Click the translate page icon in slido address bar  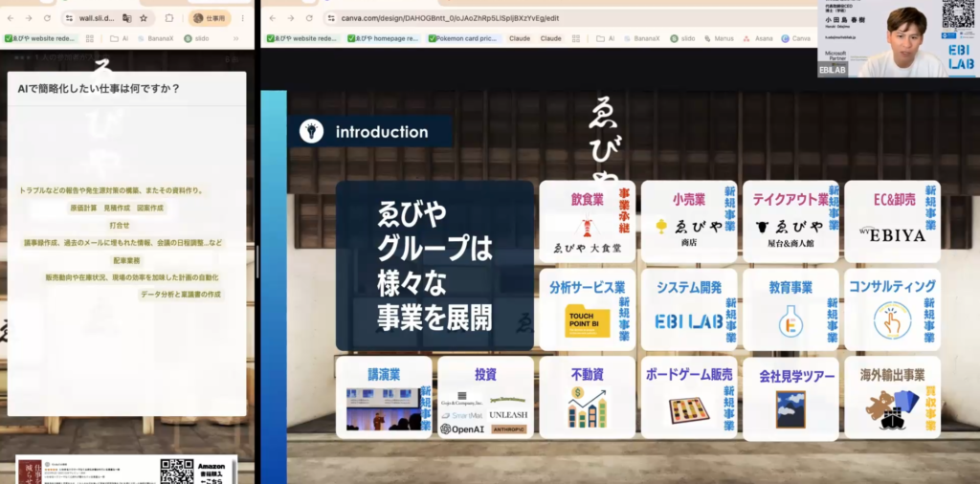pos(127,18)
